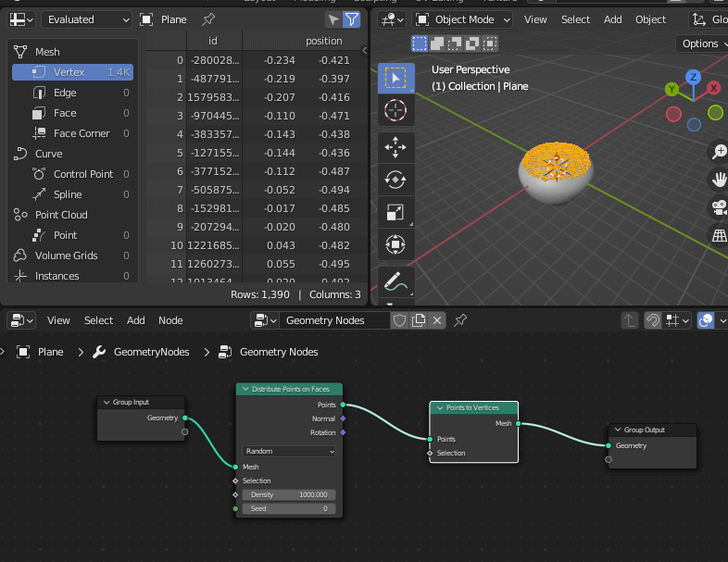The image size is (728, 562).
Task: Open snap node element dropdown
Action: [x=677, y=320]
